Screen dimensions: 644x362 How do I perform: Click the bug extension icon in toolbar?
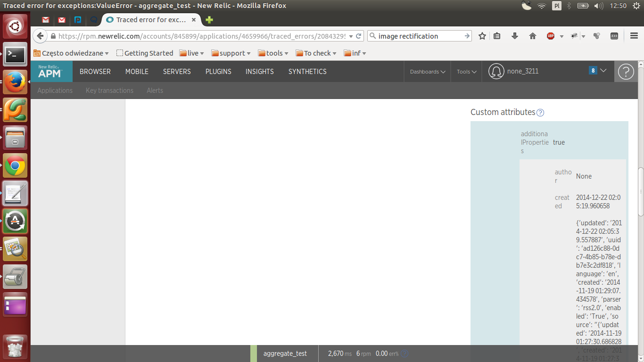[x=574, y=36]
